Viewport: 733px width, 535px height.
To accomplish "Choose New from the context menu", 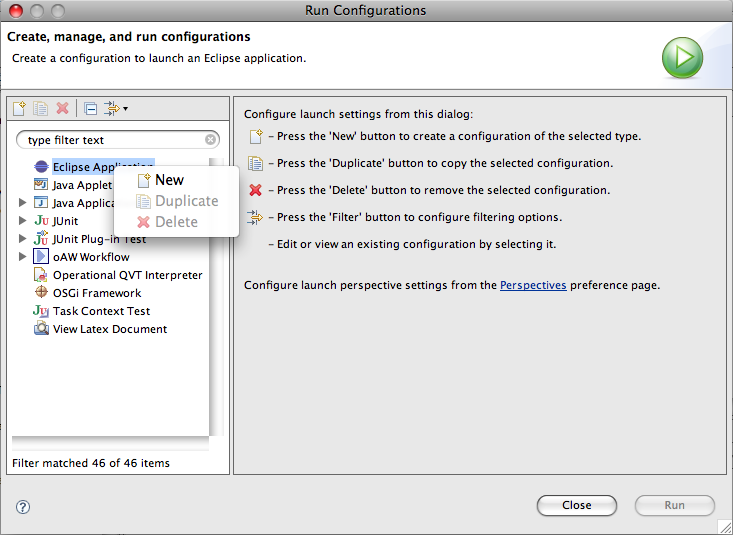I will [176, 180].
